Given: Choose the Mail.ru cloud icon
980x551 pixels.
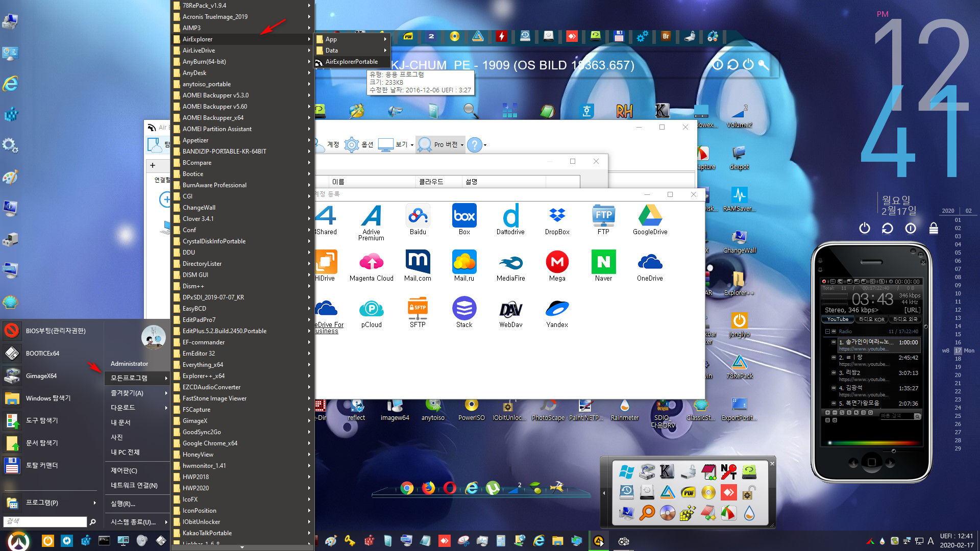Looking at the screenshot, I should 464,266.
